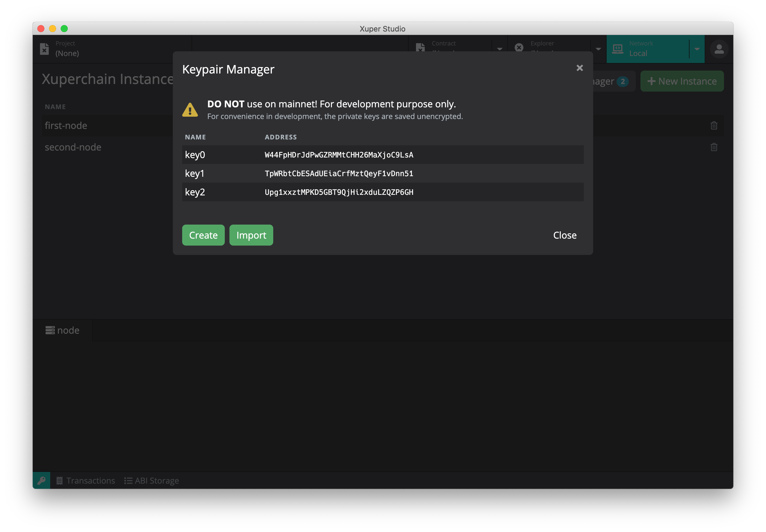Delete first-node using trash icon
This screenshot has width=766, height=532.
[x=714, y=126]
